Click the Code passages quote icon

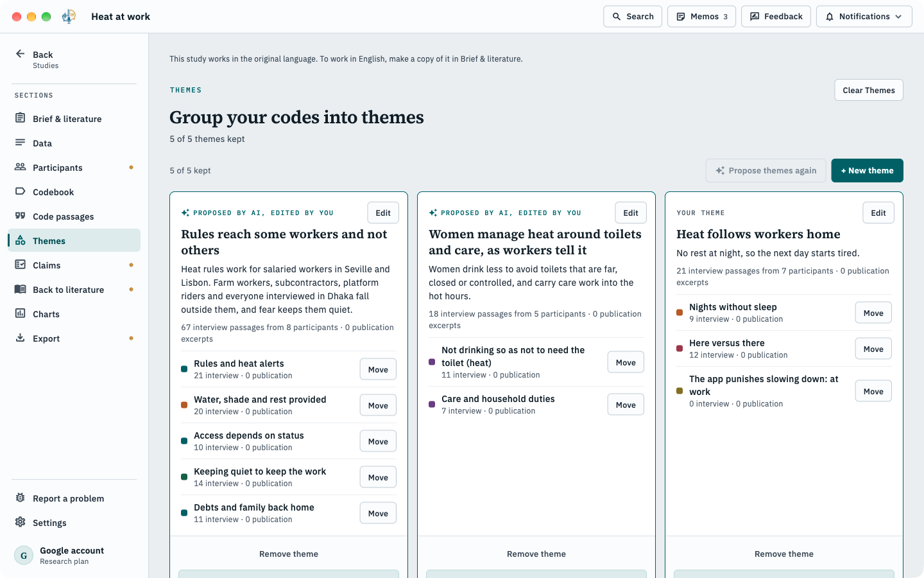coord(20,216)
